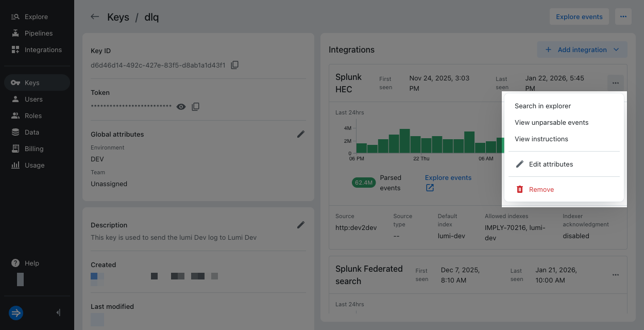This screenshot has width=644, height=330.
Task: Open the Help section
Action: tap(31, 263)
